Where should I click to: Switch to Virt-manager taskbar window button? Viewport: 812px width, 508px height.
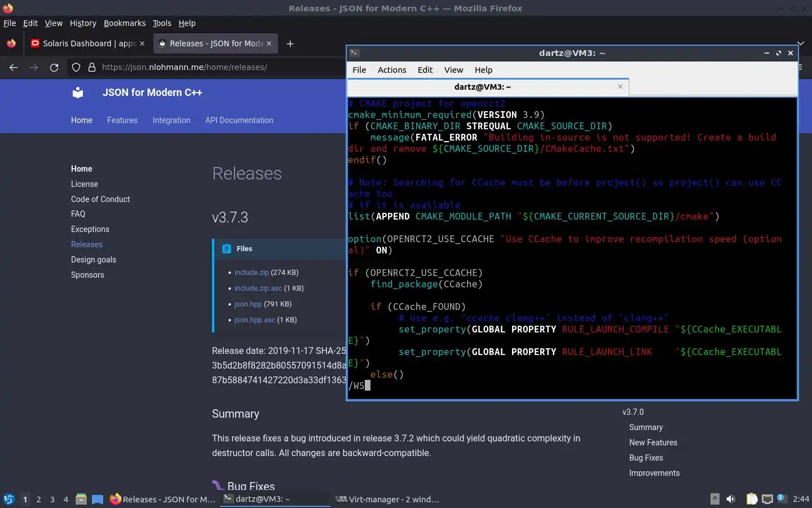(x=387, y=499)
